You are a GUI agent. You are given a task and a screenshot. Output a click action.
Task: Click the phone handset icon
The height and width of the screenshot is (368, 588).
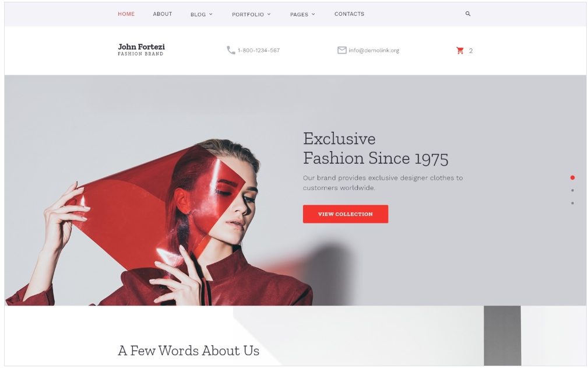pos(231,50)
